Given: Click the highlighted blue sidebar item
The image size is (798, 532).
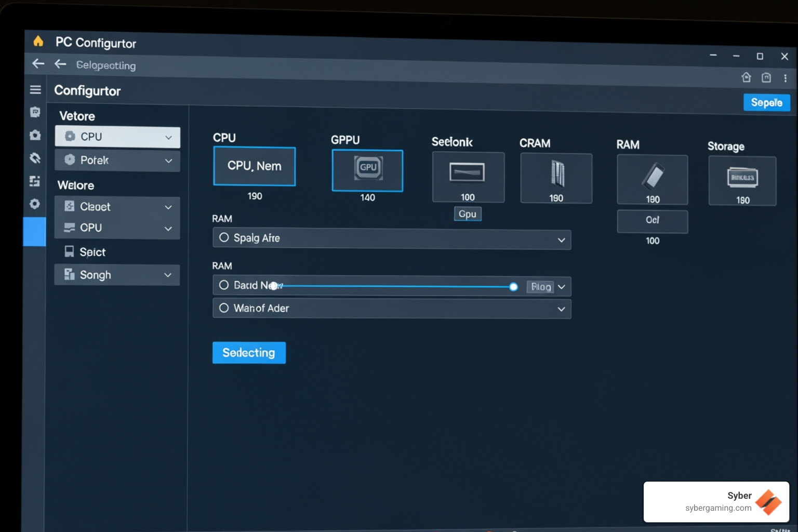Looking at the screenshot, I should click(35, 232).
